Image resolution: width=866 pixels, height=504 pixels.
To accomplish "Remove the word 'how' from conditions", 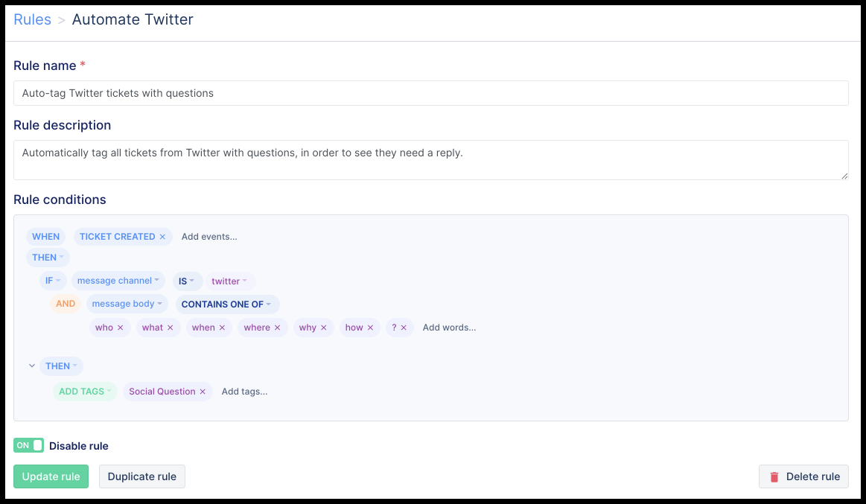I will click(371, 328).
